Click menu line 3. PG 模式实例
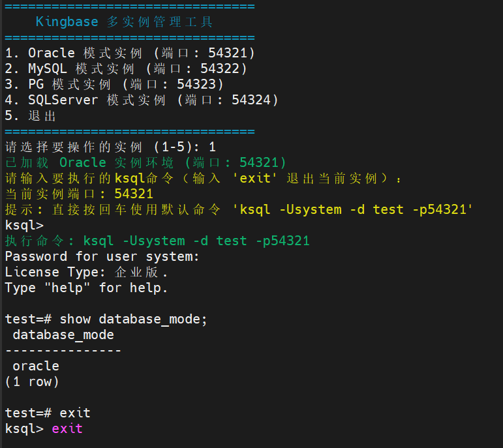The image size is (503, 448). point(114,84)
